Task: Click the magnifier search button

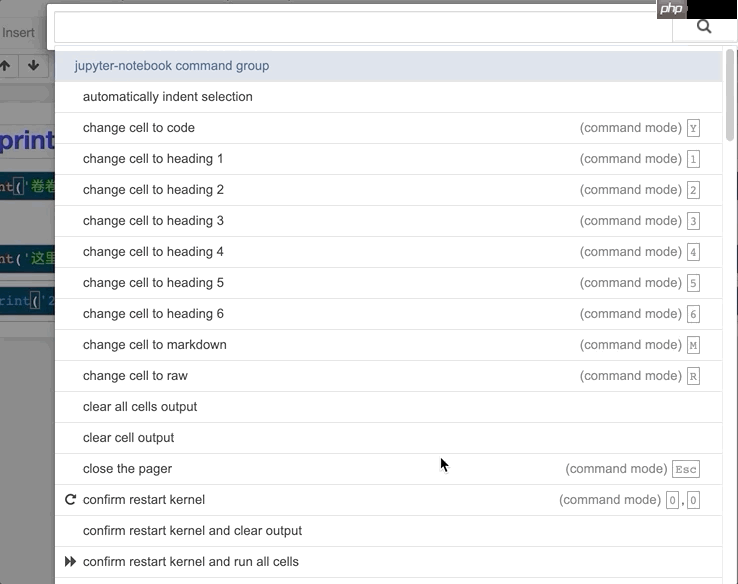Action: tap(704, 27)
